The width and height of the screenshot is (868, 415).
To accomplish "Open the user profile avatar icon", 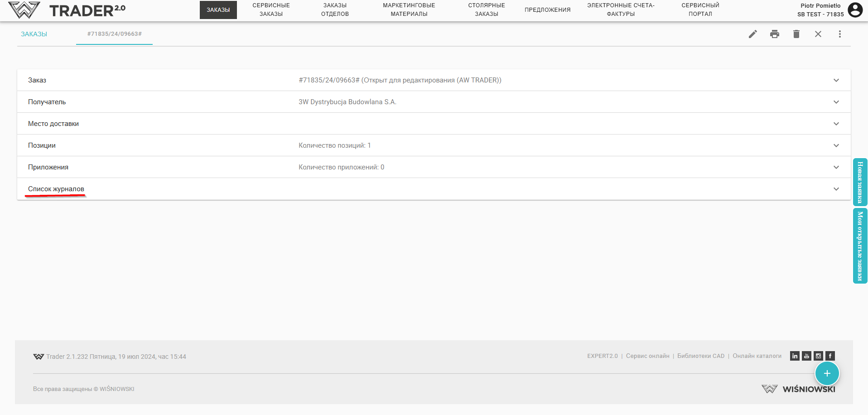I will pyautogui.click(x=855, y=10).
